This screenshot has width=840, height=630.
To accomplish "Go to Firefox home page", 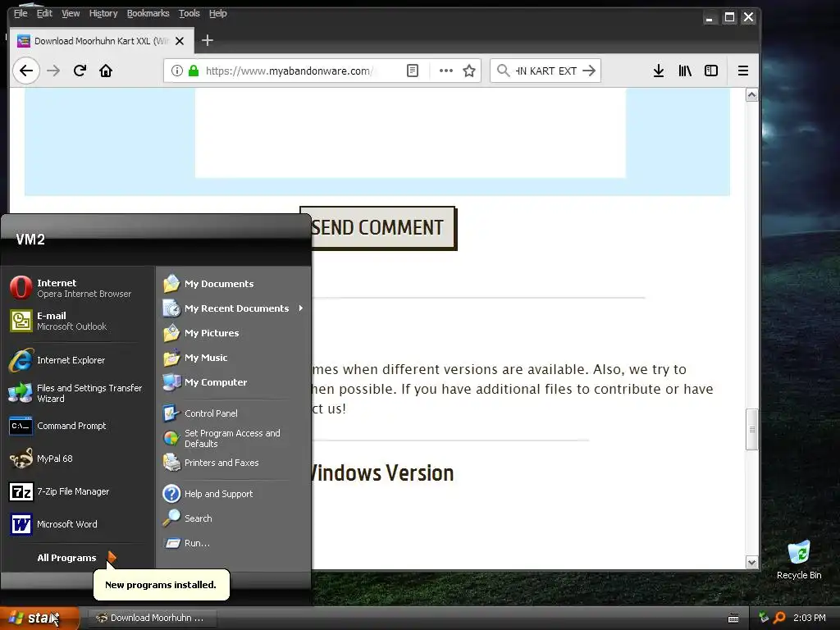I will [106, 71].
